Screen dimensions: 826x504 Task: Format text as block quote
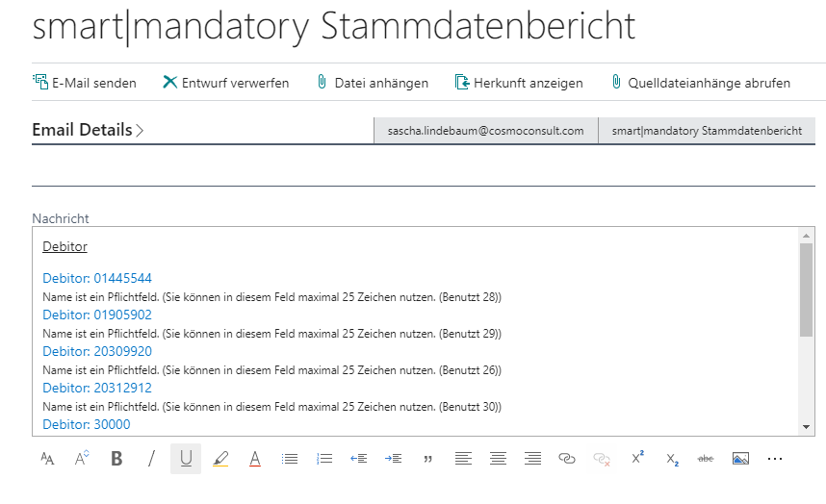click(x=428, y=459)
